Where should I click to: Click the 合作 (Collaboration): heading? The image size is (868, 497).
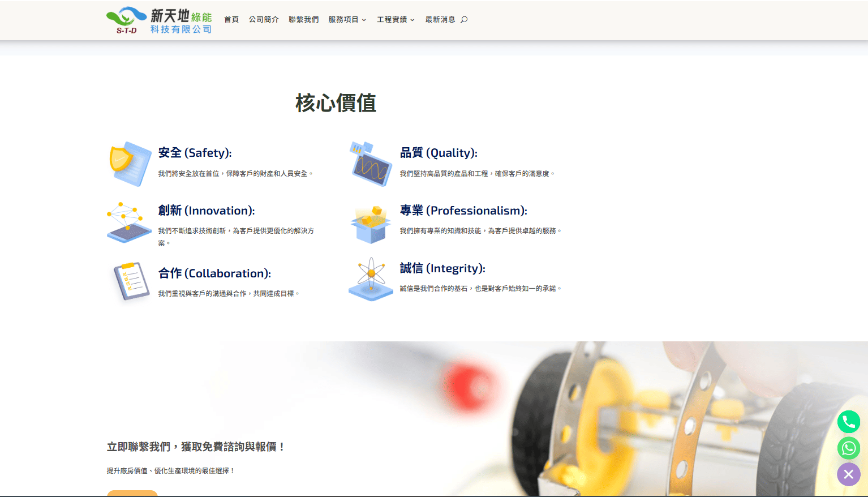pos(214,273)
